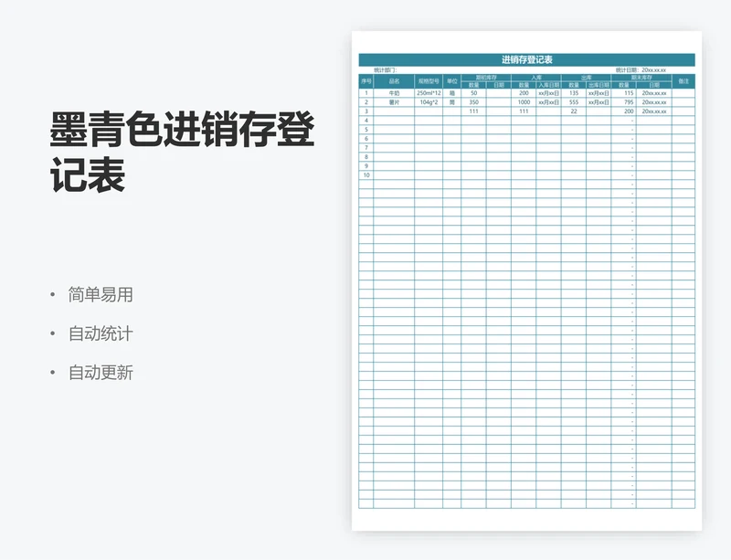Select the 出库 group header
Viewport: 731px width, 560px height.
[x=586, y=78]
